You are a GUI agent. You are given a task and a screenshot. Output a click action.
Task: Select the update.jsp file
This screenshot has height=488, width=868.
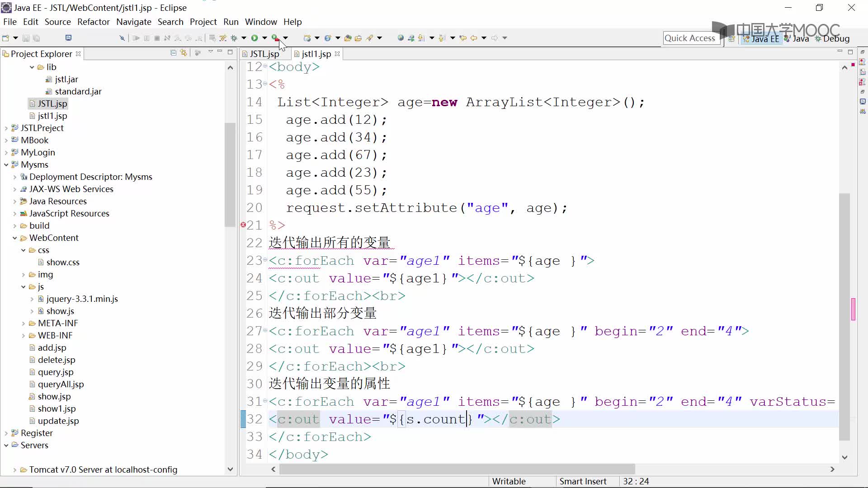point(58,421)
